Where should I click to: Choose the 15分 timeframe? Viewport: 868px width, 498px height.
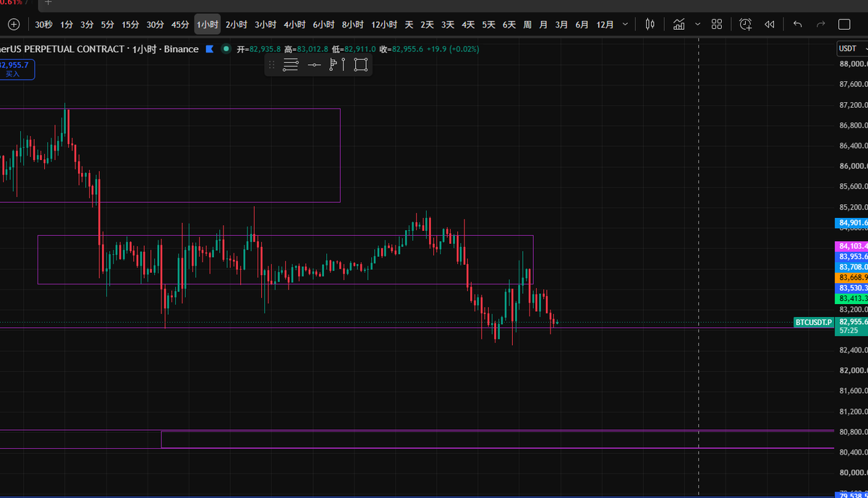130,25
